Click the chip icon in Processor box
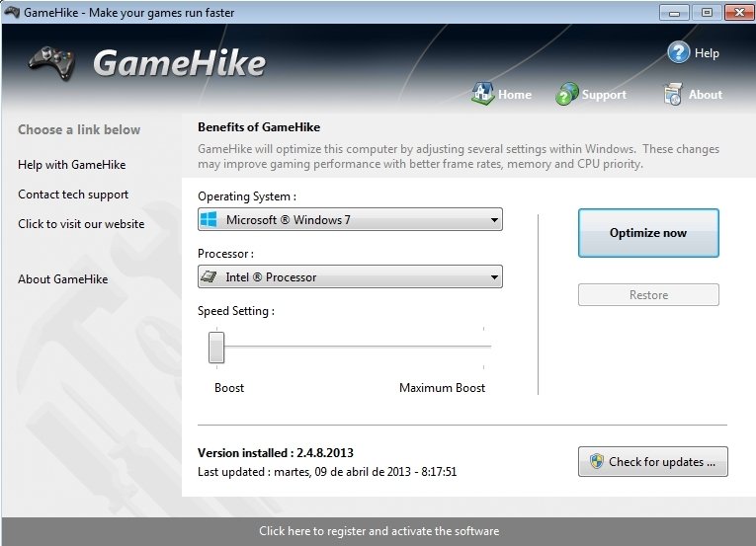Viewport: 756px width, 546px height. [209, 277]
